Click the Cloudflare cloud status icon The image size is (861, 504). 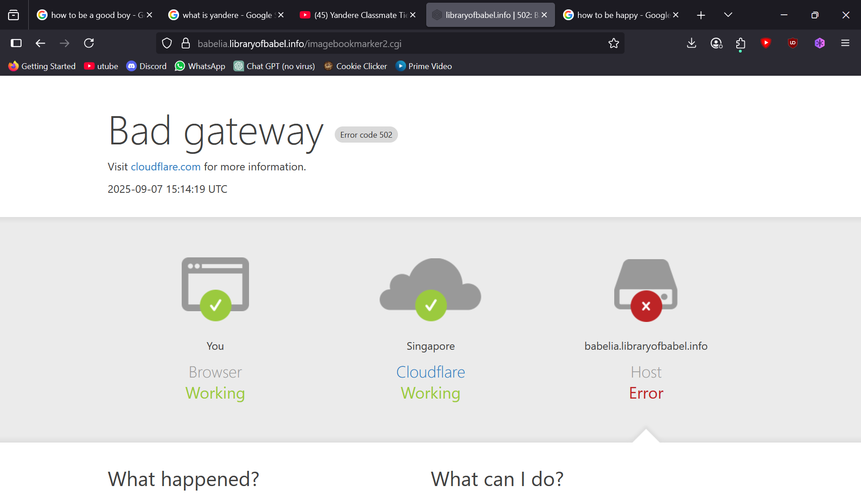click(430, 289)
